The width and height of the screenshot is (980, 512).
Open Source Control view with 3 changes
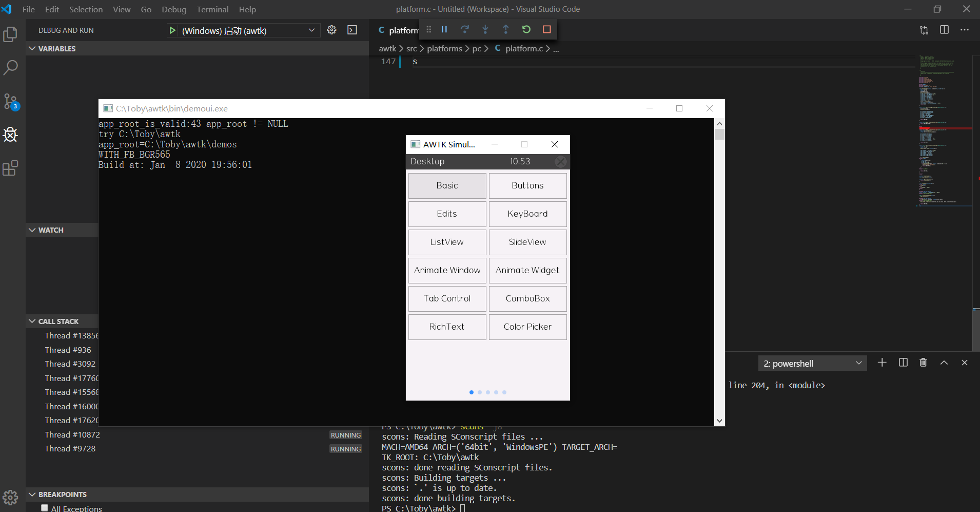coord(10,101)
